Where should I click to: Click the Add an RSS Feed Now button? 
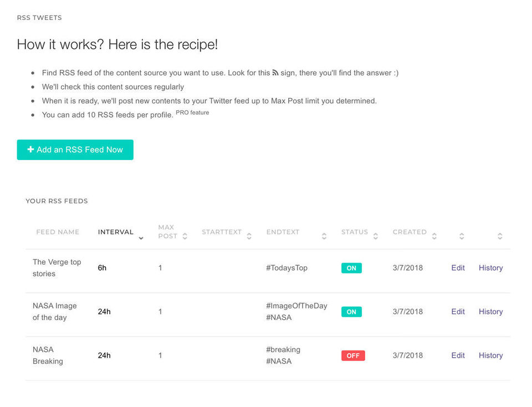pos(75,150)
